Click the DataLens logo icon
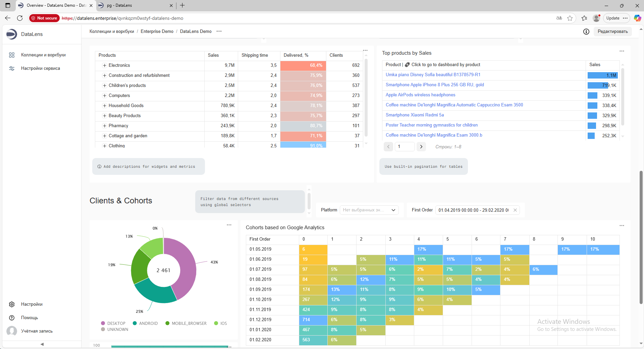The image size is (644, 349). (x=12, y=34)
